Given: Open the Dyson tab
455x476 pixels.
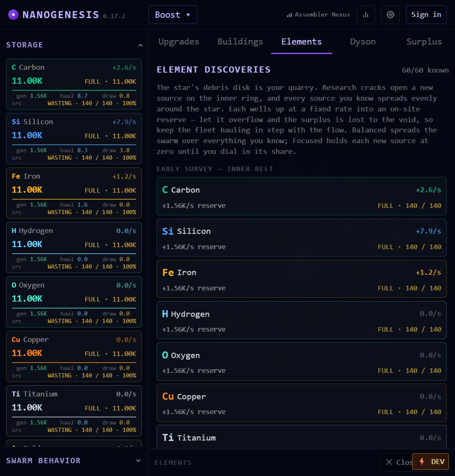Looking at the screenshot, I should click(x=363, y=42).
